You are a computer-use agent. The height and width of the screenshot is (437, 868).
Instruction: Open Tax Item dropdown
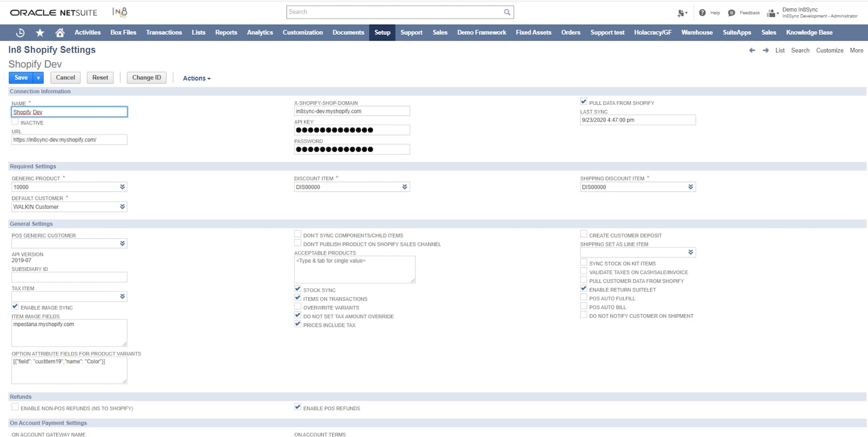point(122,297)
